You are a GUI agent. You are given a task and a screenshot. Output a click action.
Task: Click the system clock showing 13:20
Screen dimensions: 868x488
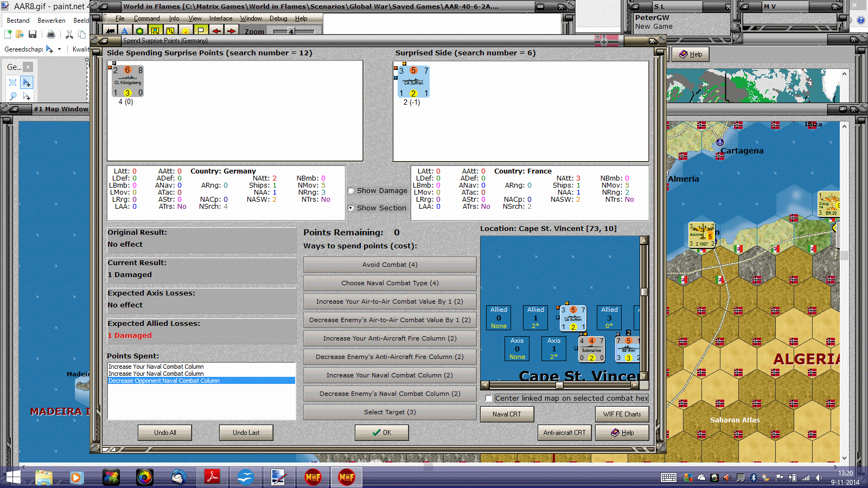coord(845,473)
